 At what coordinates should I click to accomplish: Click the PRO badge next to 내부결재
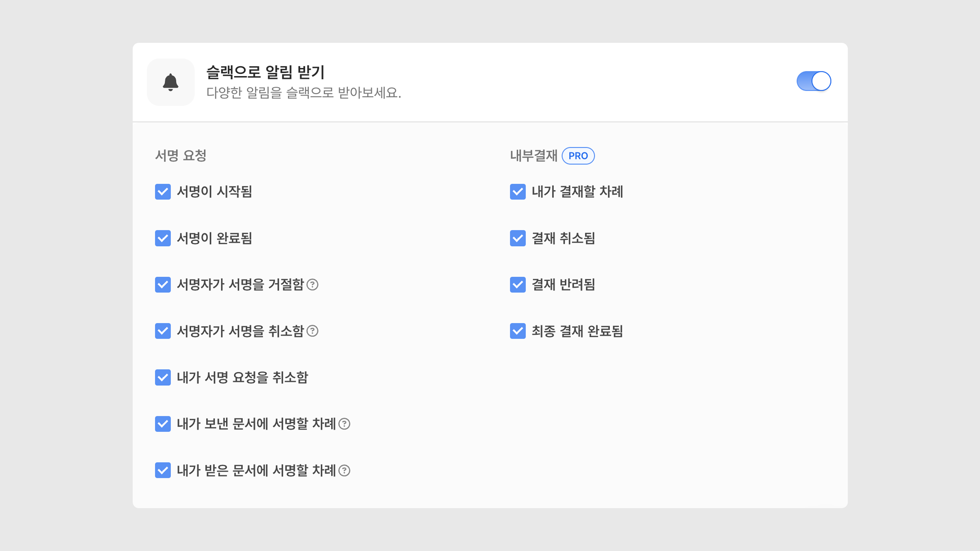click(578, 156)
